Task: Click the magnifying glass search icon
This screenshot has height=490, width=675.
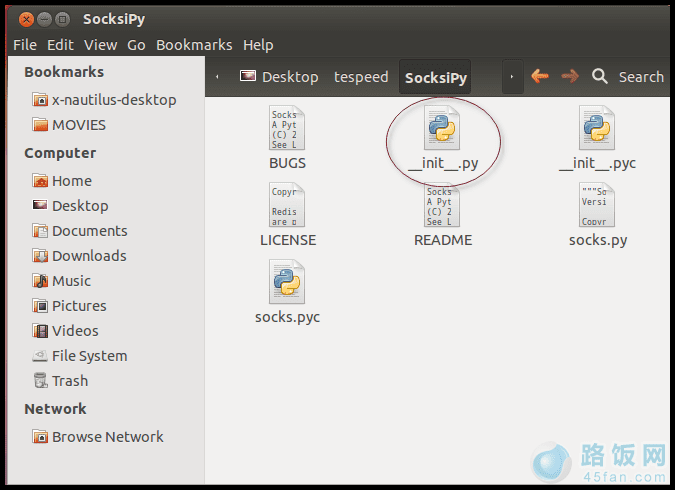Action: point(600,77)
